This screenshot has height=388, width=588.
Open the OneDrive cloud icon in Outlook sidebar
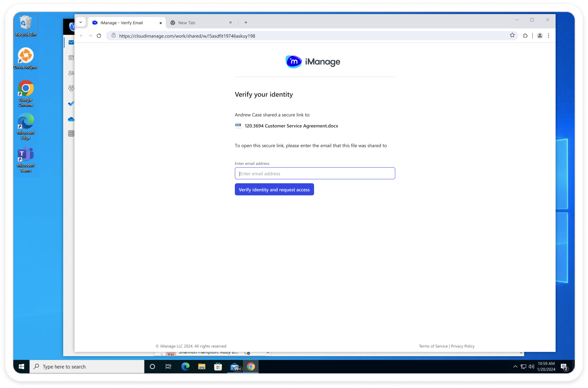coord(71,119)
